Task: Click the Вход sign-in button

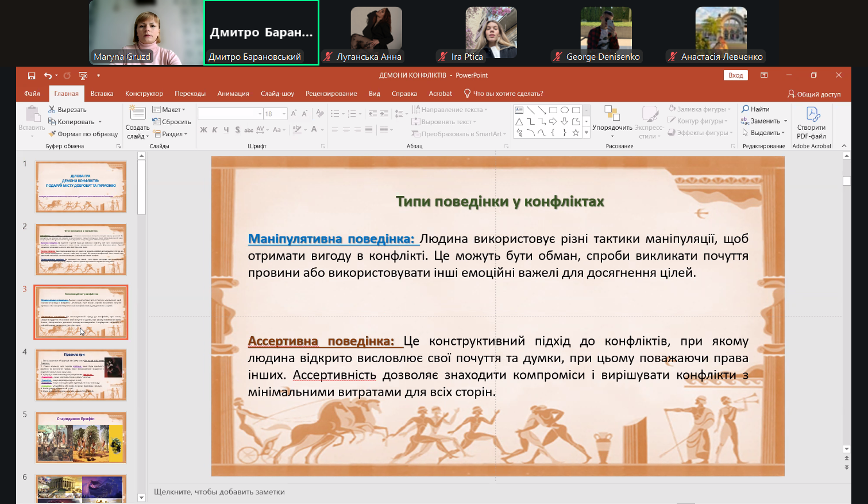Action: (x=735, y=75)
